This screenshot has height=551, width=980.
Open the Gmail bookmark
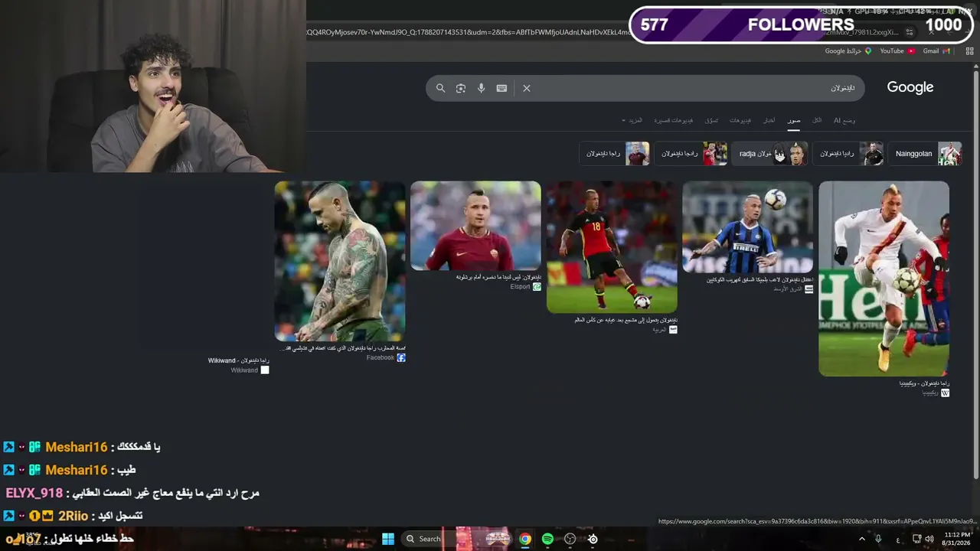(936, 51)
